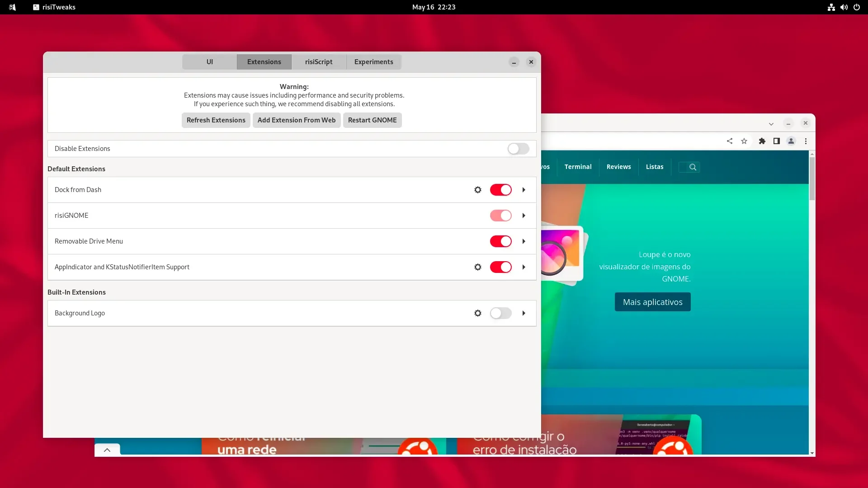
Task: Click the browser vertical scrollbar thumb
Action: tap(812, 178)
